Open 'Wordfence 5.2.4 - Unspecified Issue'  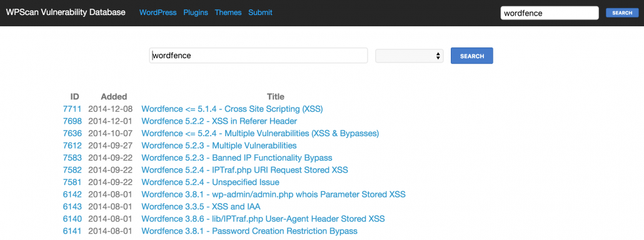point(210,182)
